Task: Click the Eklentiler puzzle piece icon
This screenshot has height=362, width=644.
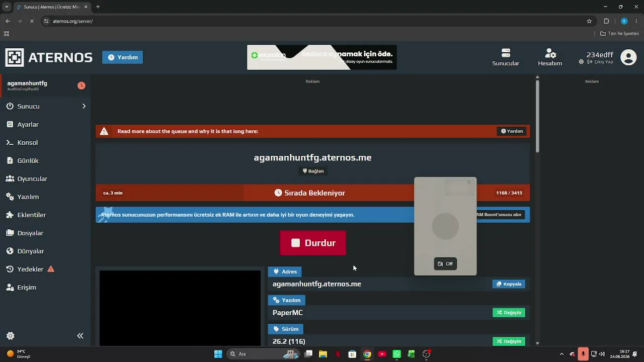Action: point(10,215)
